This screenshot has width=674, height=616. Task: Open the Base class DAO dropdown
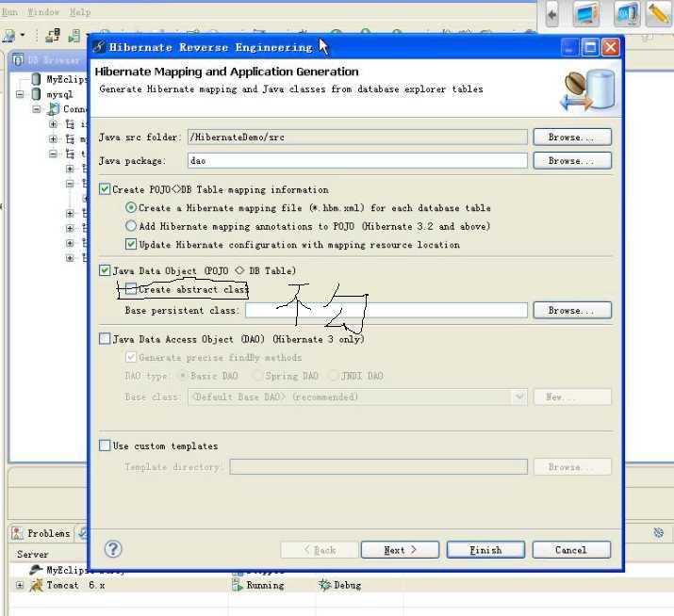(519, 397)
